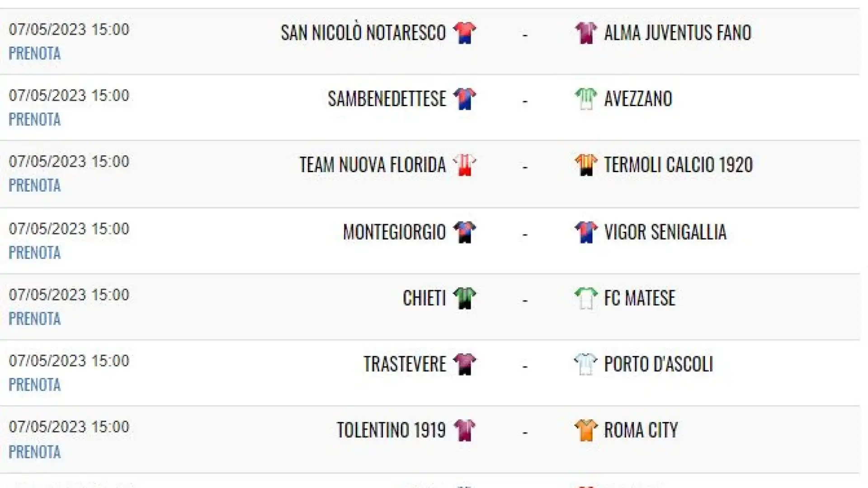Open the Trastevere team name
Image resolution: width=868 pixels, height=488 pixels.
pyautogui.click(x=405, y=364)
